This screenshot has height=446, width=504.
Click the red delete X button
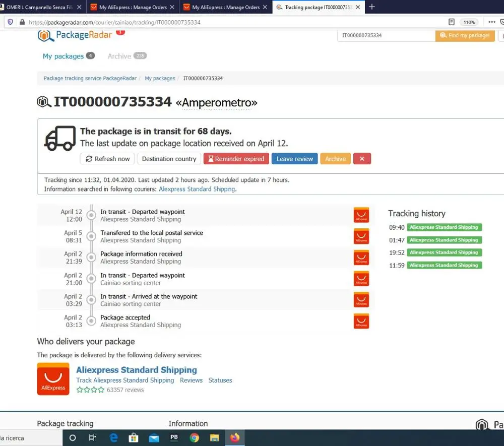coord(362,159)
